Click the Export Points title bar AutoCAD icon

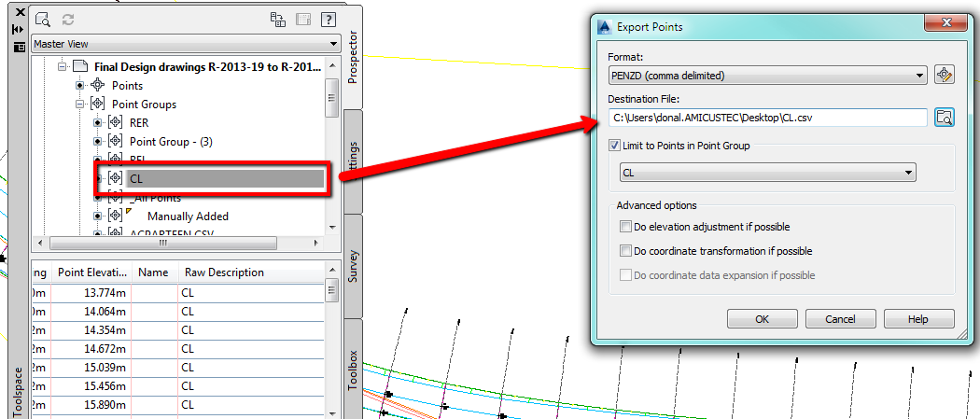point(604,26)
